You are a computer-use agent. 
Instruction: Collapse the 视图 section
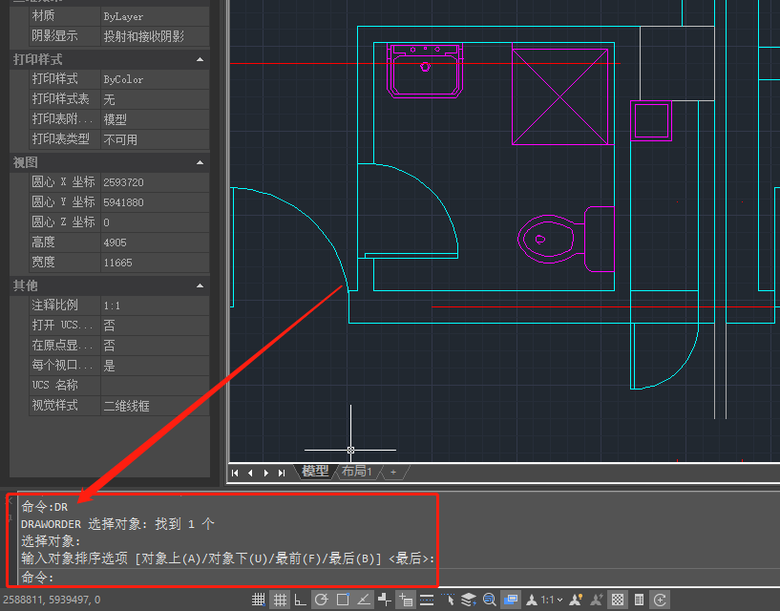pyautogui.click(x=200, y=162)
